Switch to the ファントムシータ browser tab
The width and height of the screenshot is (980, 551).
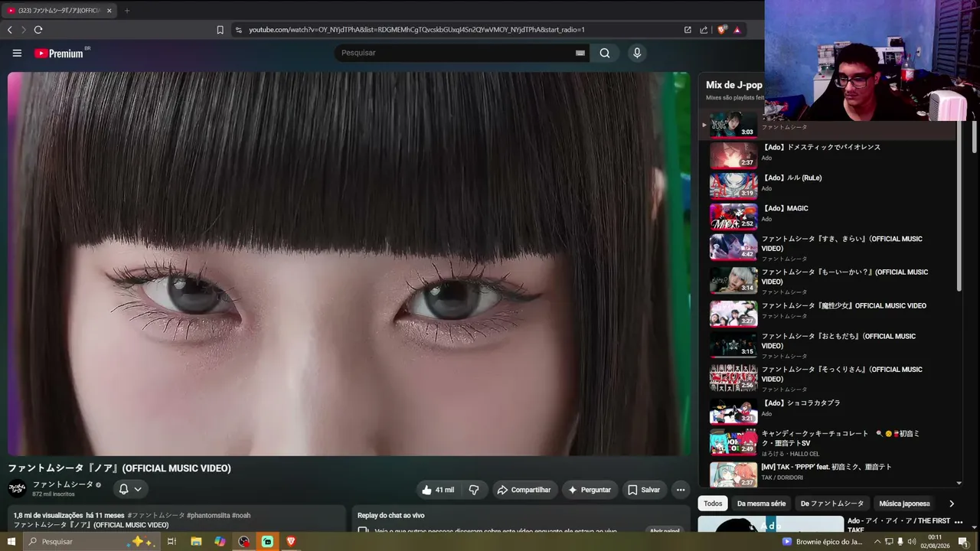tap(58, 11)
